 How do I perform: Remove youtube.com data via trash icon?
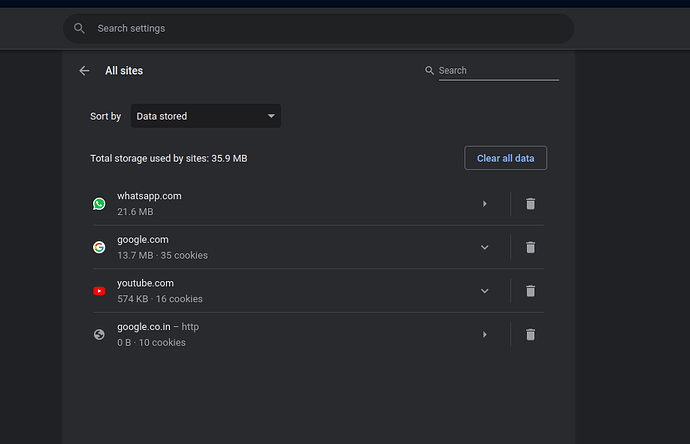click(x=531, y=291)
